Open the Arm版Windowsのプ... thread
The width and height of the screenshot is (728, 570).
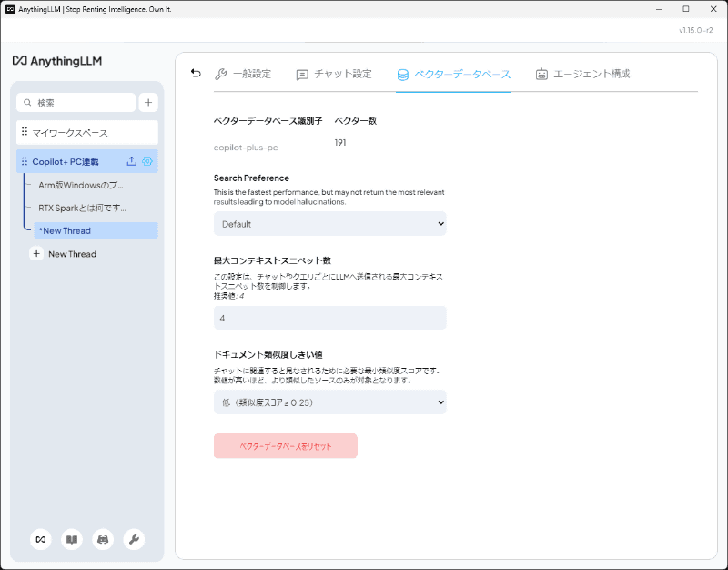pyautogui.click(x=81, y=186)
